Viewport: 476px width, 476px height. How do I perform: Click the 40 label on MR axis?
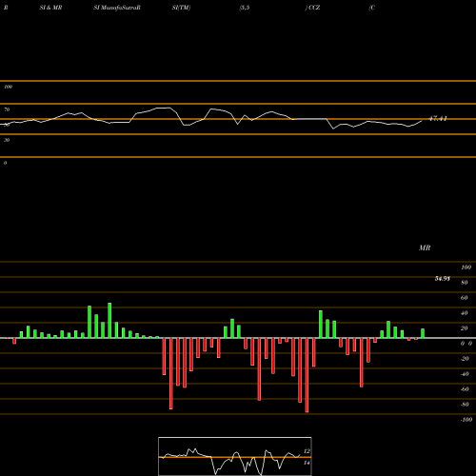[465, 313]
